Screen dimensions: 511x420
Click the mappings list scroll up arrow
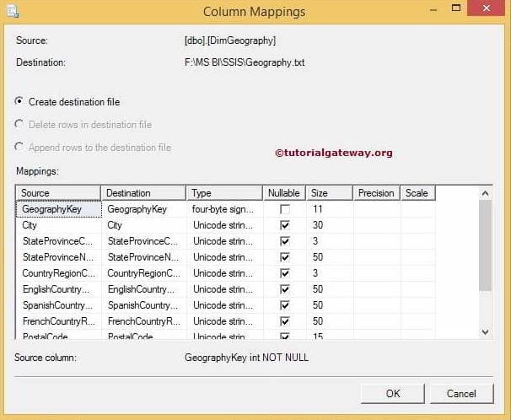tap(485, 193)
